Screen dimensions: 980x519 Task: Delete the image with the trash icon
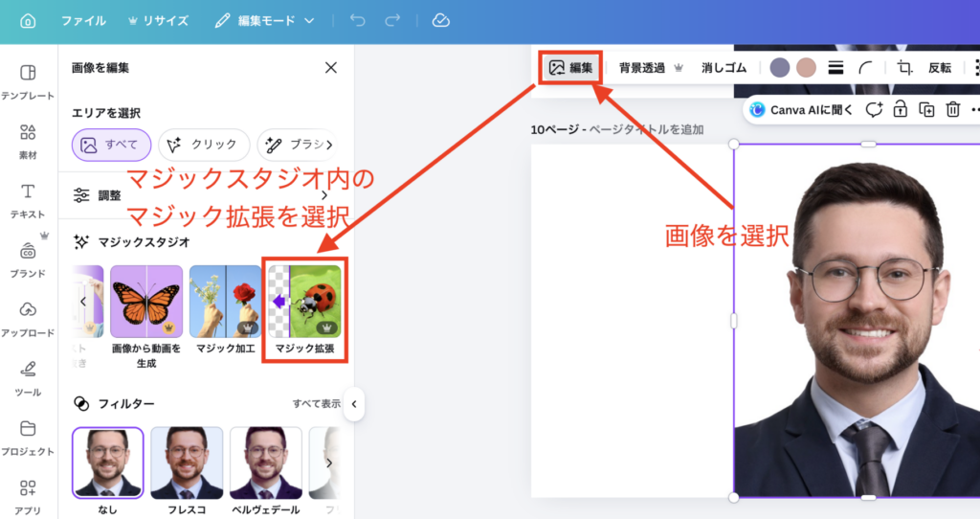click(x=953, y=110)
